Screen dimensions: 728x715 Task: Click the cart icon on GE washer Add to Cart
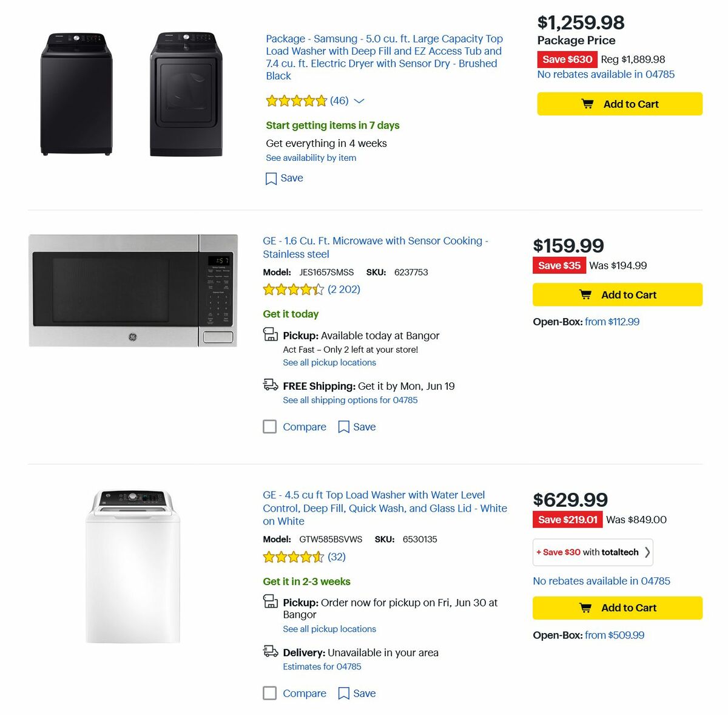[x=584, y=608]
